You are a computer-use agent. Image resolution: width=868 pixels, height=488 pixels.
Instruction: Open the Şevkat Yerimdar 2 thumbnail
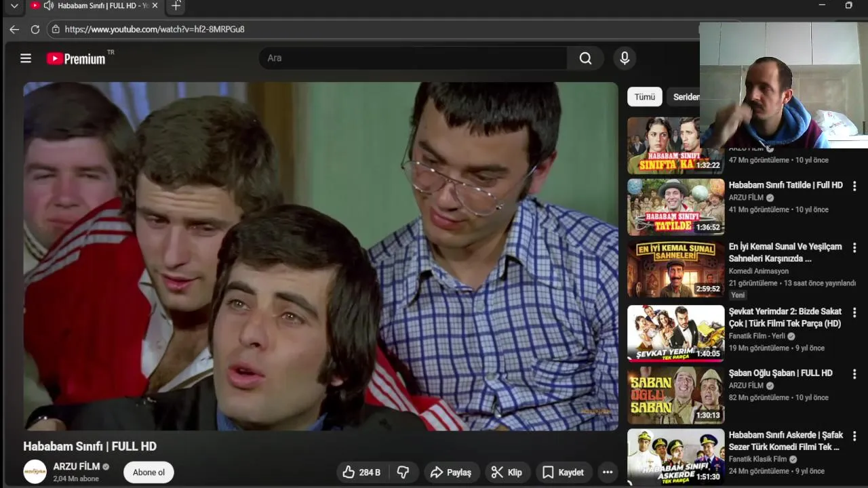point(675,333)
